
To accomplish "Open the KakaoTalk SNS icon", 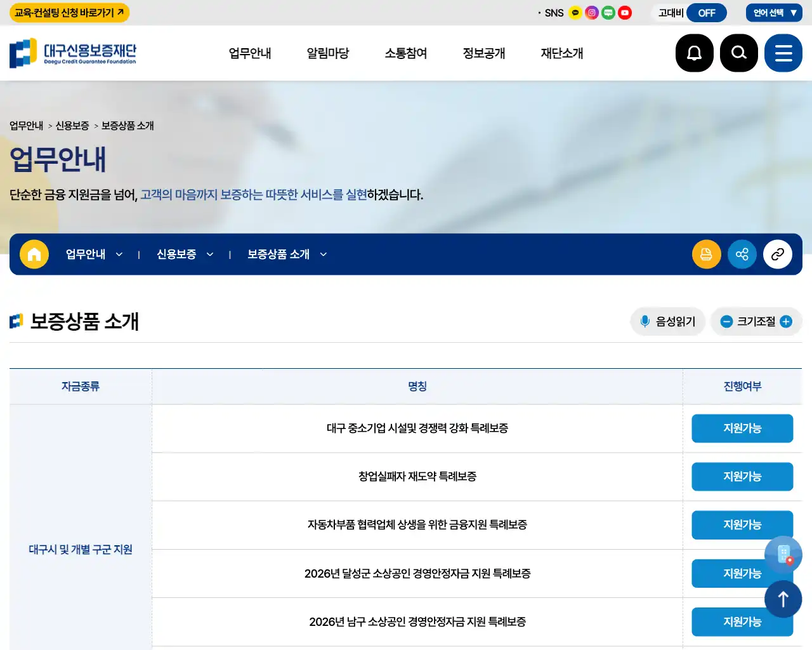I will (x=575, y=13).
